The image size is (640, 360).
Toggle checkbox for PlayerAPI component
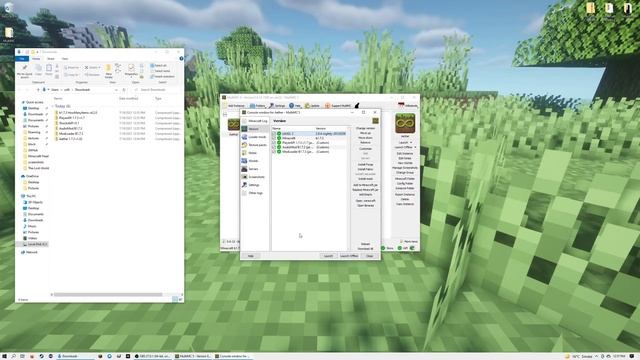tap(274, 142)
